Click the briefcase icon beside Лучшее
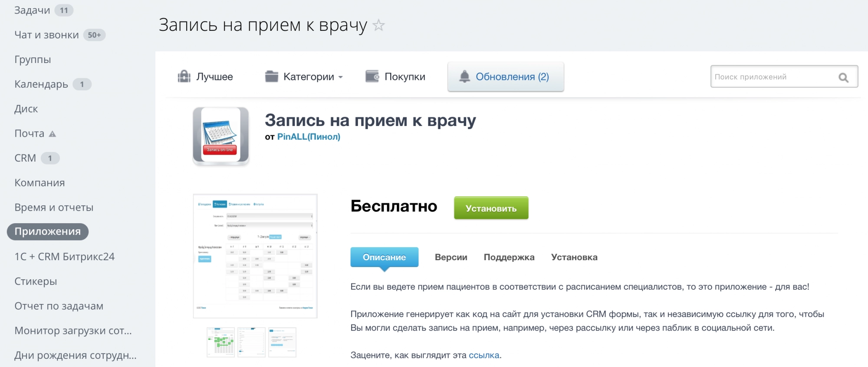The width and height of the screenshot is (868, 367). pos(184,76)
